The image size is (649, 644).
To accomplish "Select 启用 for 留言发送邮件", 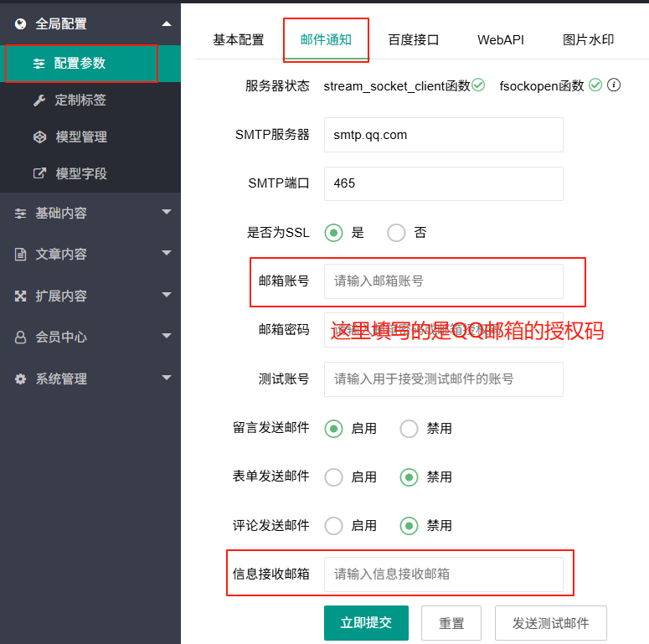I will coord(333,429).
